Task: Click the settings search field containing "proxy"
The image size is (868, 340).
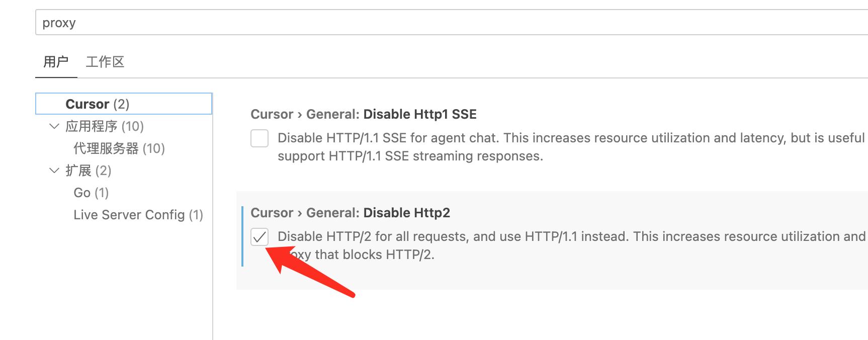Action: [x=402, y=23]
